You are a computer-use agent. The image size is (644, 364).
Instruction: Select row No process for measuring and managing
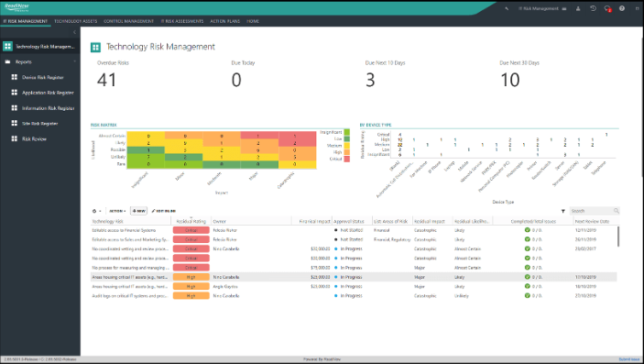coord(354,268)
